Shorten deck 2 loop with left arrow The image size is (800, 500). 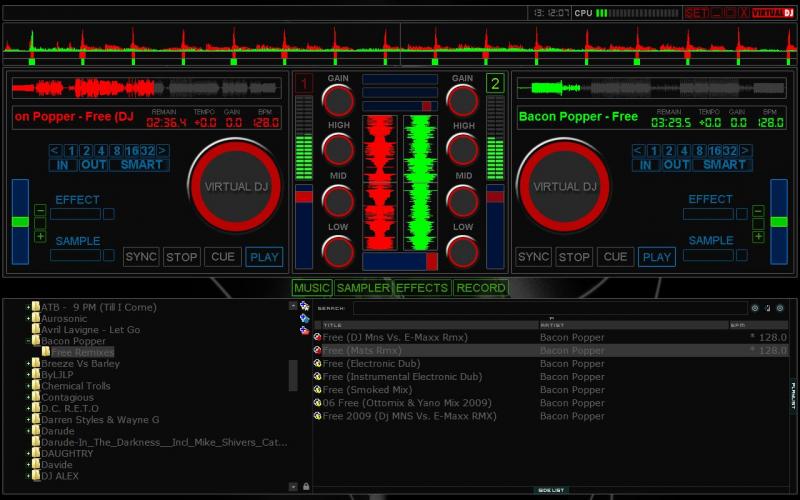(638, 151)
